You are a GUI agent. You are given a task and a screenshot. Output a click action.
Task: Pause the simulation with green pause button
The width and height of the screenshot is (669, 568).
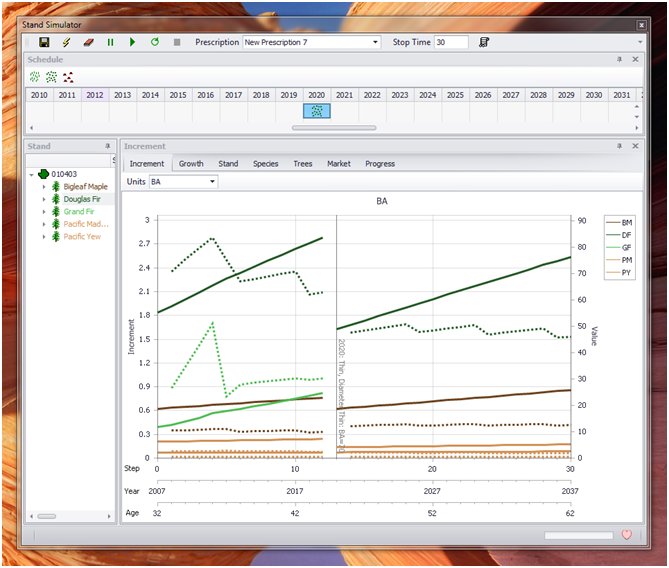coord(110,42)
